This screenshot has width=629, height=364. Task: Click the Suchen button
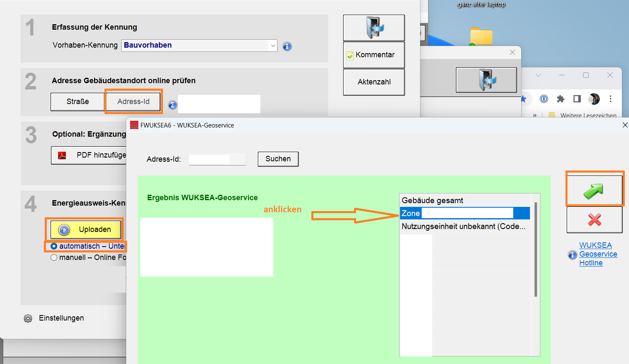click(x=278, y=159)
